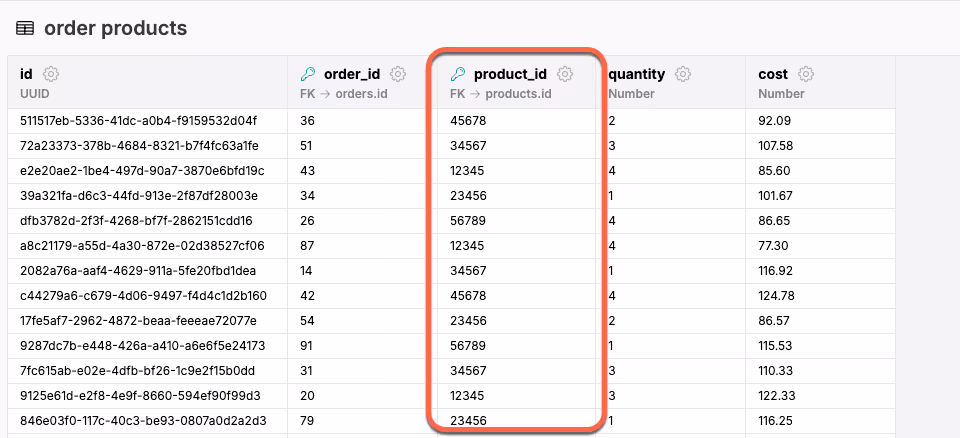Click order_id cell with value 36

pos(362,121)
